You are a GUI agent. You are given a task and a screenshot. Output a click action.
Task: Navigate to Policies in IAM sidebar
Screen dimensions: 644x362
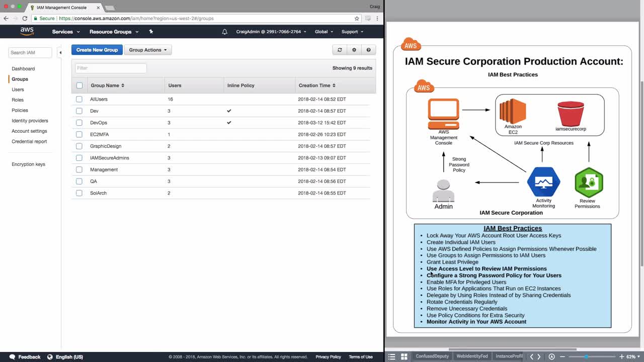(20, 110)
